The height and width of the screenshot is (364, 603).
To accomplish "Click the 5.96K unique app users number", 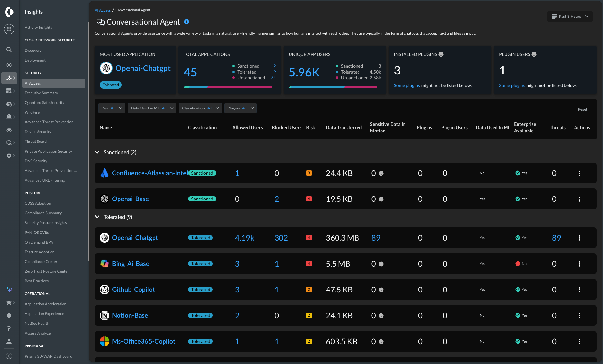I will 304,72.
